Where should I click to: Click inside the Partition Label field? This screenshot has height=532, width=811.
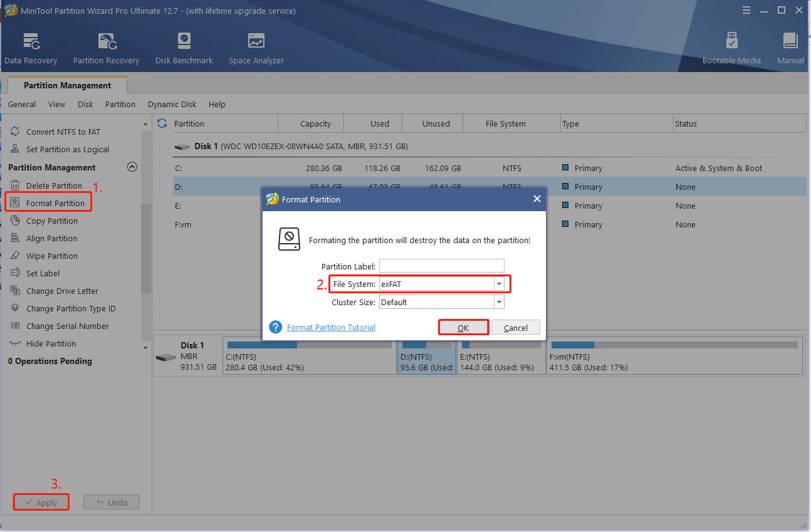coord(441,266)
